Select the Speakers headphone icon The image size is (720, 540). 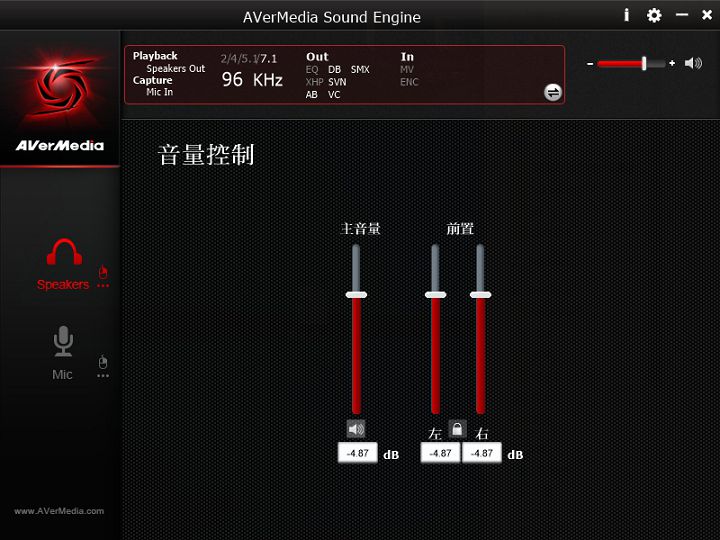63,253
